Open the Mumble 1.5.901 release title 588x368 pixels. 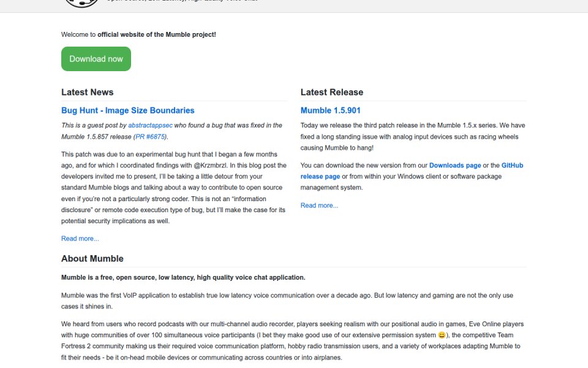[x=330, y=110]
